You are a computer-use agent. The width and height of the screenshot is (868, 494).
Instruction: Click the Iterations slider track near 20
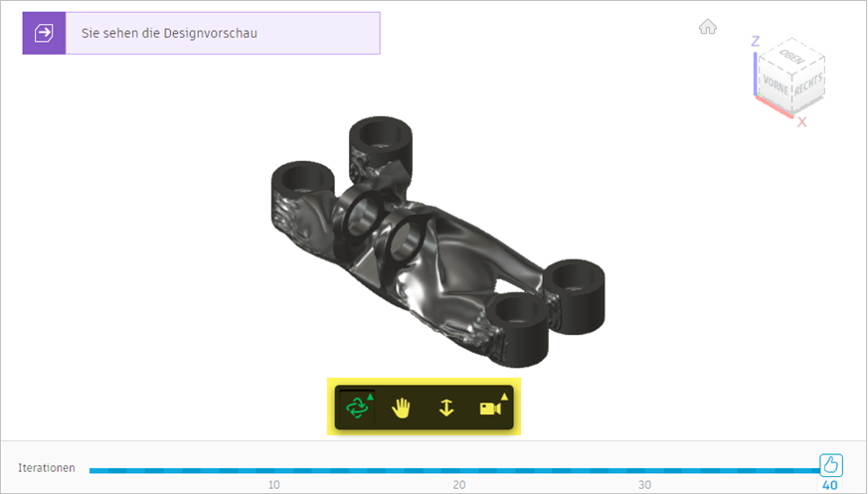459,471
